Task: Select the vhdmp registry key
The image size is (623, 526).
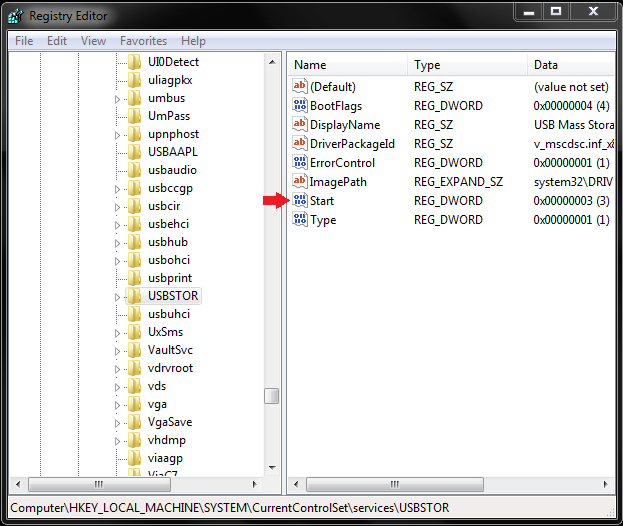Action: tap(167, 440)
